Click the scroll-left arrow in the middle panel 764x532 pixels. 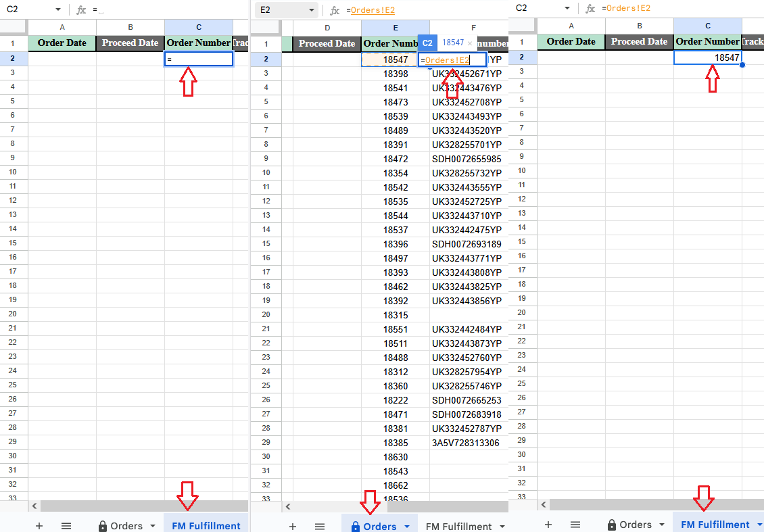click(x=287, y=507)
